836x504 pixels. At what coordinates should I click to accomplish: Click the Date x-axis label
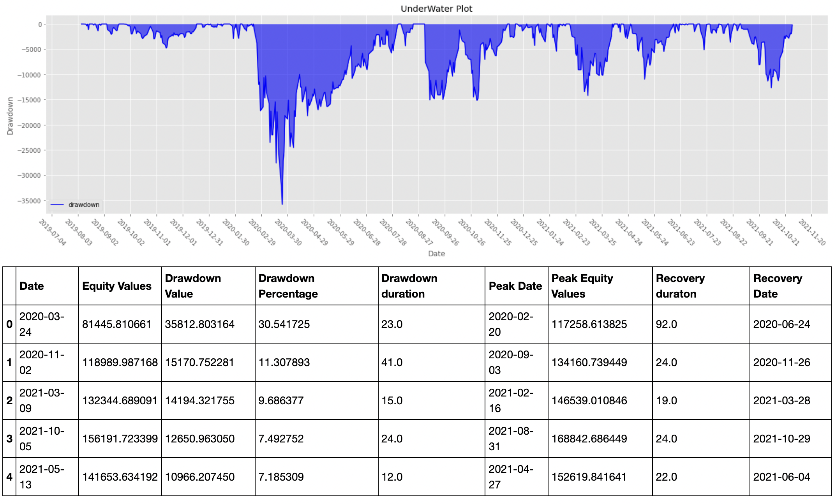pyautogui.click(x=436, y=254)
